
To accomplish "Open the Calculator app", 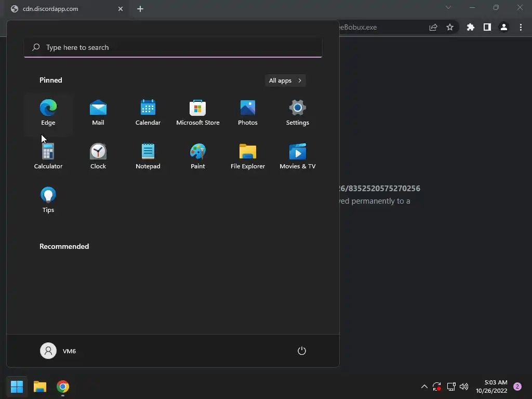I will click(x=48, y=157).
